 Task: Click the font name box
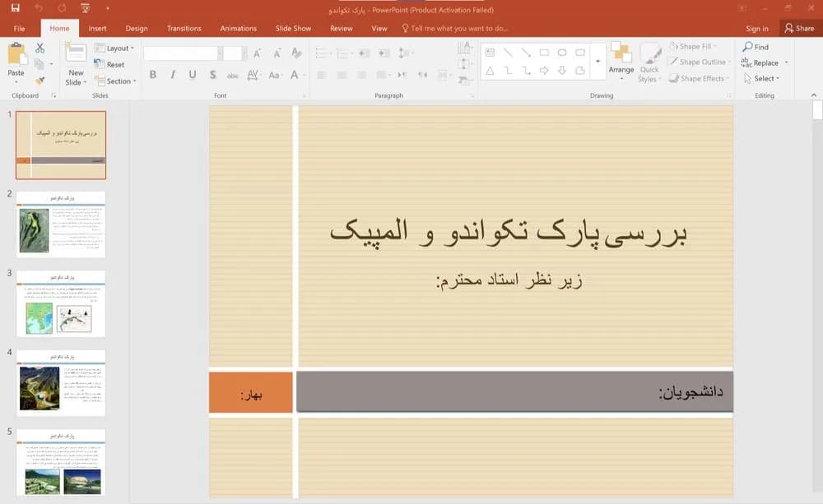[180, 53]
